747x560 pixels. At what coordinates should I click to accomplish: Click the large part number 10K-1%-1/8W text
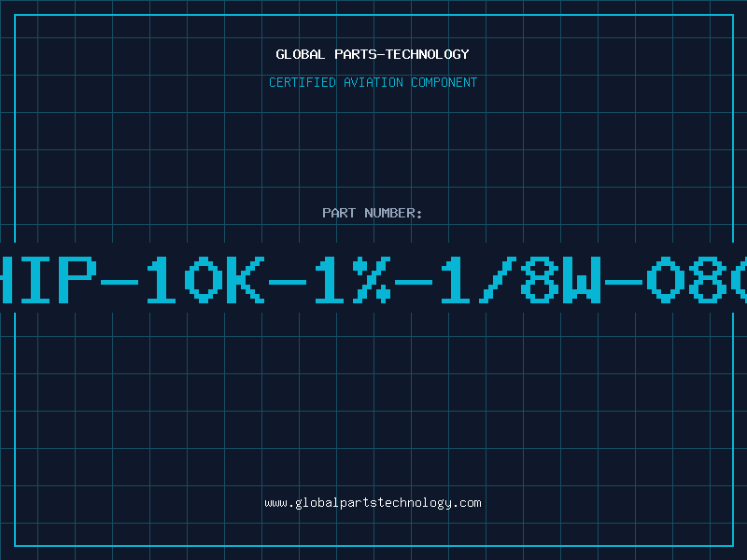click(373, 279)
